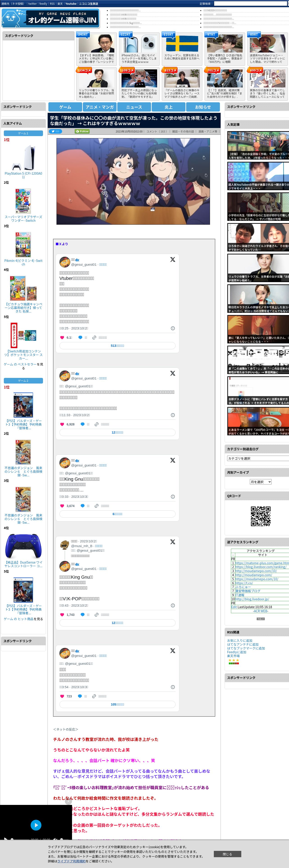This screenshot has width=289, height=868.
Task: Open info icon on the 0:33 tweet
Action: tap(173, 497)
